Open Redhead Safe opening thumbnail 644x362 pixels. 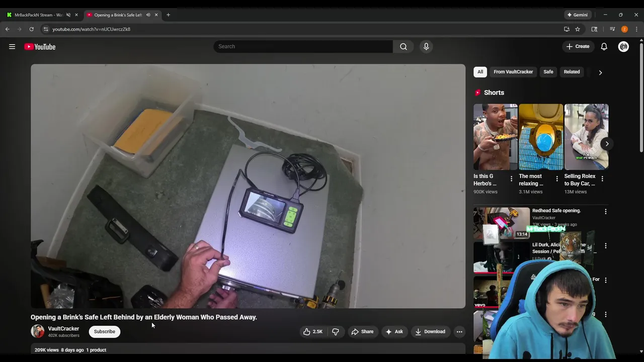coord(502,223)
